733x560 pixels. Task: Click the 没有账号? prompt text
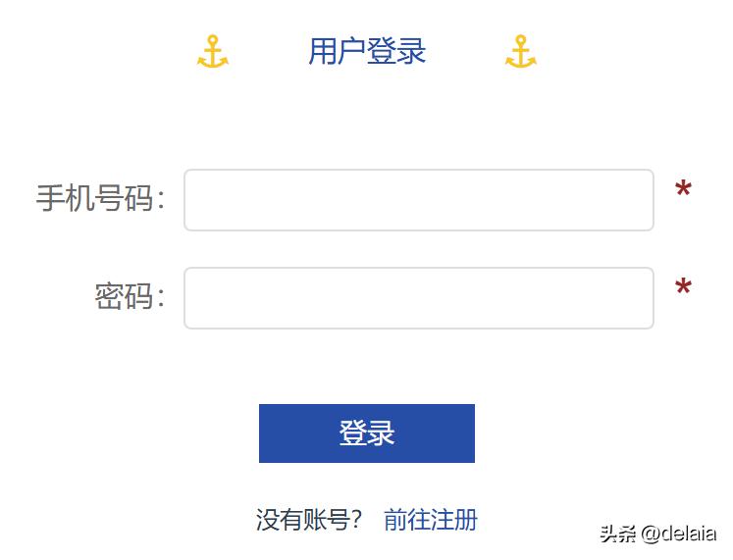point(309,519)
